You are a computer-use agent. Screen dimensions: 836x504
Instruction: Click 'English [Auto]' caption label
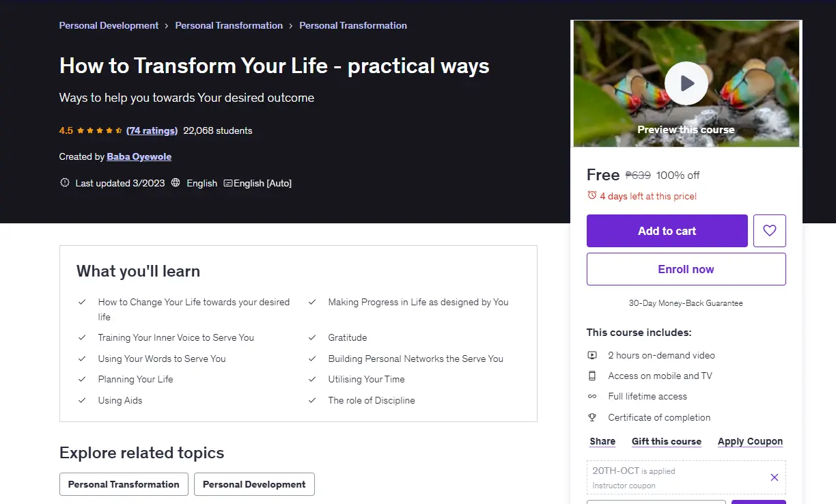click(x=262, y=183)
